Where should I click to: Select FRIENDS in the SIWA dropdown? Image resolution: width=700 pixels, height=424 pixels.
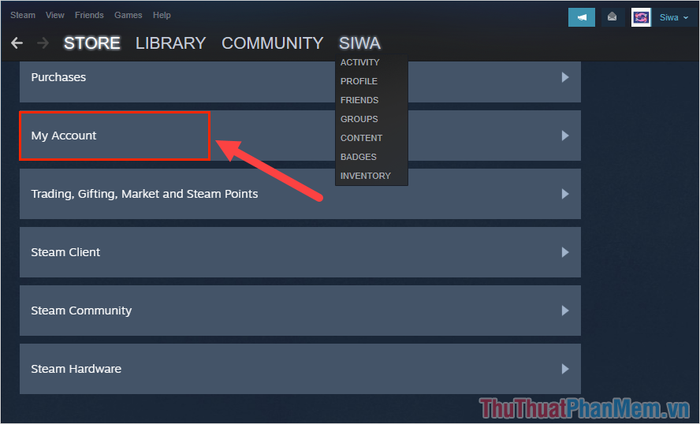click(x=359, y=100)
